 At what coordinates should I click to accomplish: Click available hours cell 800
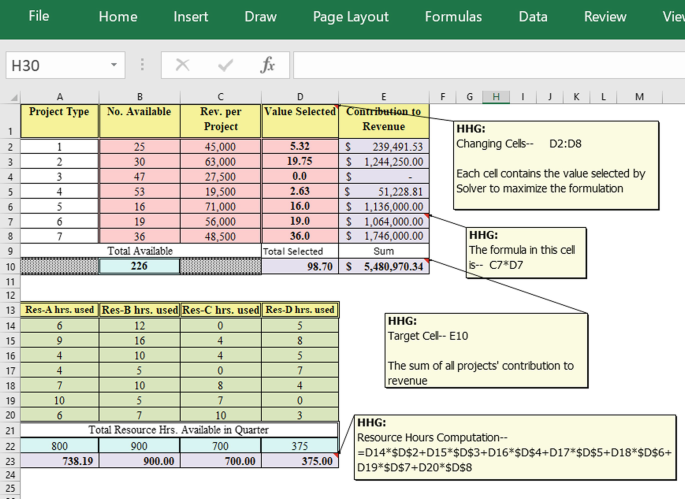[x=59, y=446]
